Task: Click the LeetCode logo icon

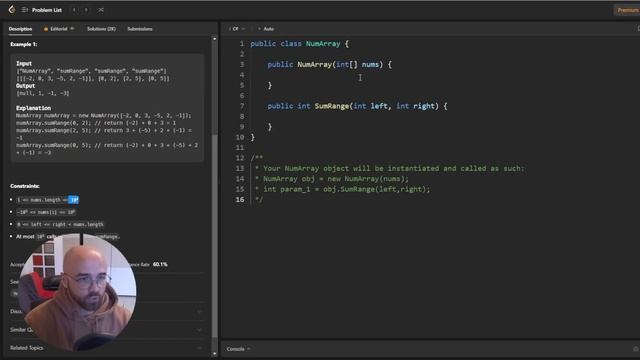Action: [x=12, y=9]
